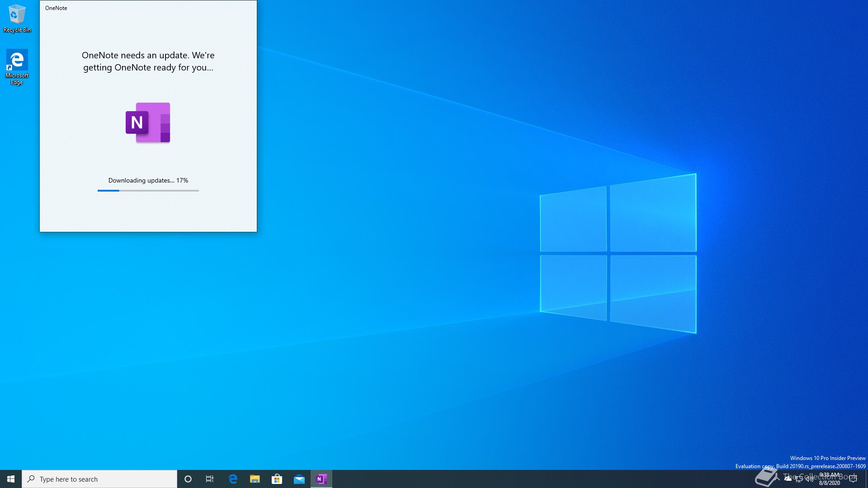Open Microsoft Store from the taskbar
This screenshot has height=488, width=868.
[x=277, y=479]
